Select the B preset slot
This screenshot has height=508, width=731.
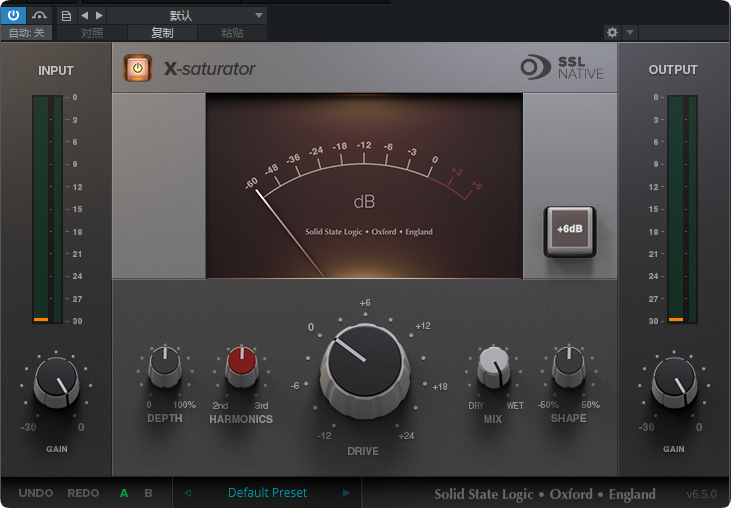[x=148, y=493]
